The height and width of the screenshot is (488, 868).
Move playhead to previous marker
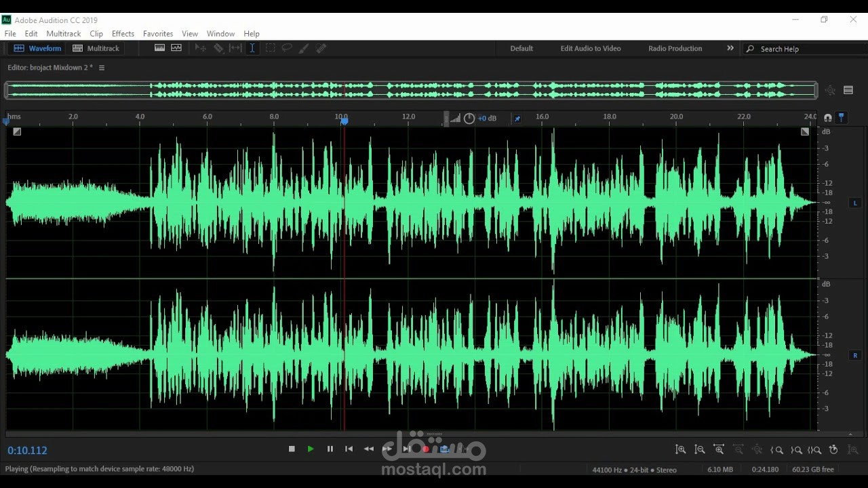[349, 449]
